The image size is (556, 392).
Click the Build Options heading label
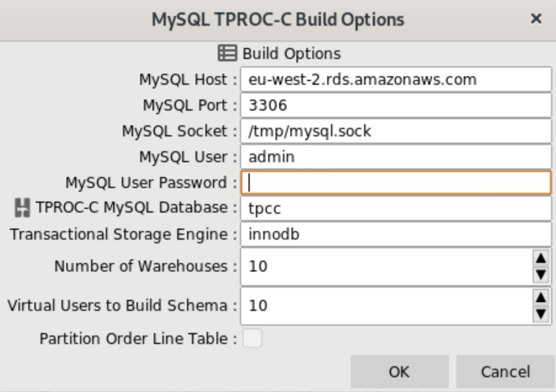(x=291, y=53)
